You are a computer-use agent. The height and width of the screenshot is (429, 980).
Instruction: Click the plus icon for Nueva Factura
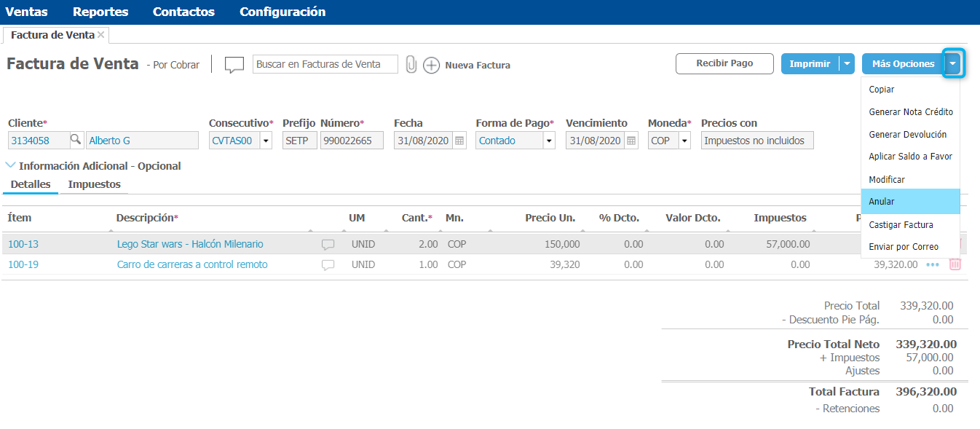[432, 65]
